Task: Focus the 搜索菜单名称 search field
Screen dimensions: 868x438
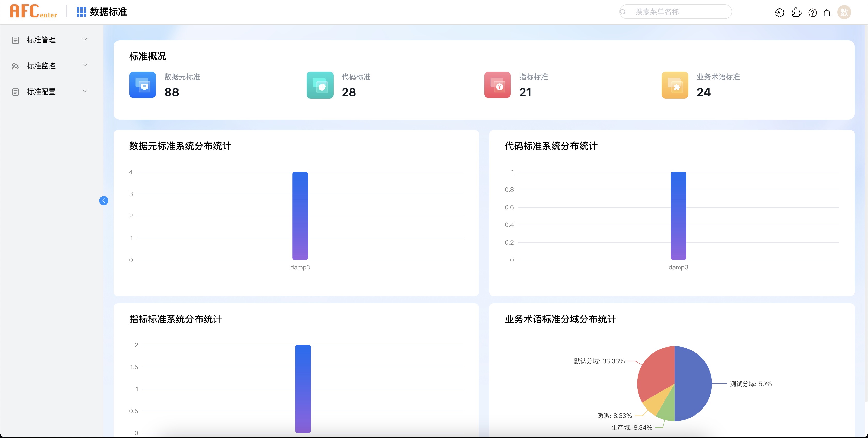Action: point(676,12)
